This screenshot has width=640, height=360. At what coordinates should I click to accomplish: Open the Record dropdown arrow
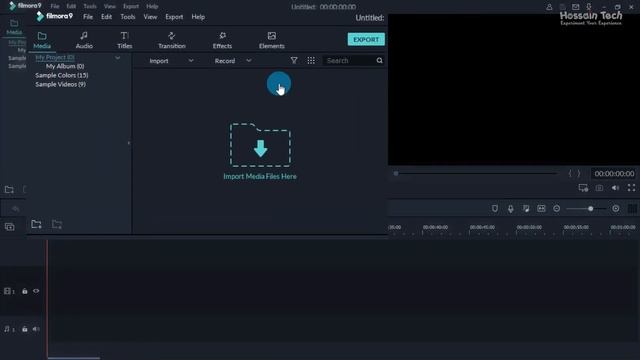coord(249,60)
